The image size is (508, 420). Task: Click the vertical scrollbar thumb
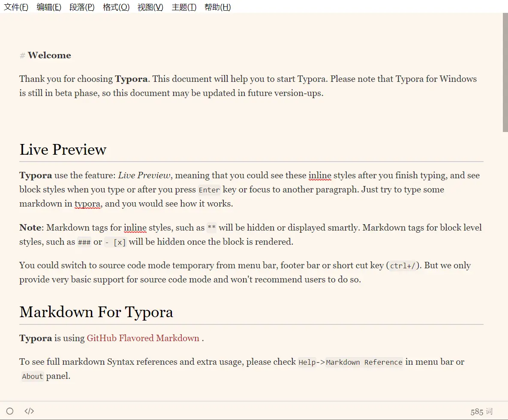pos(505,72)
